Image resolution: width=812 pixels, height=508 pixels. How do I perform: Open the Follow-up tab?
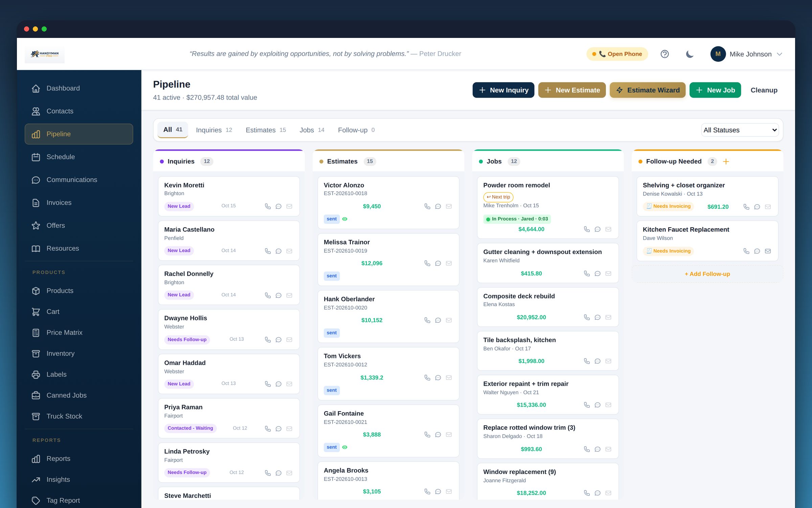[x=356, y=130]
